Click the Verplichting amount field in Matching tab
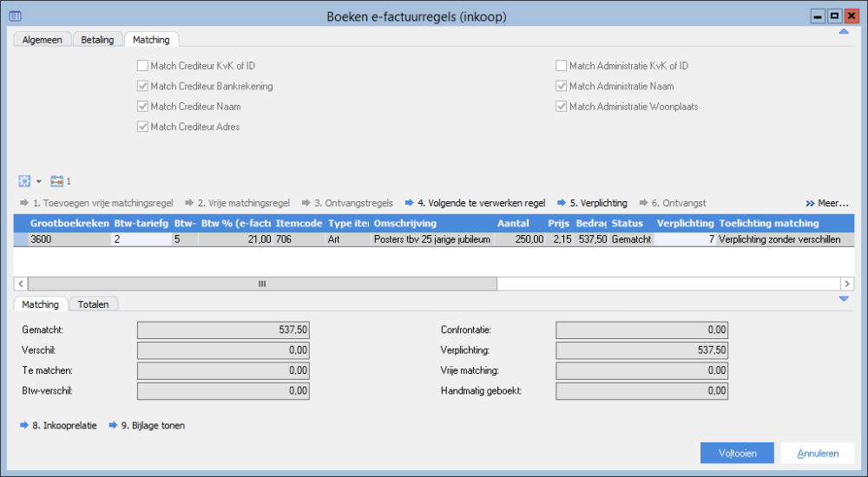 641,350
